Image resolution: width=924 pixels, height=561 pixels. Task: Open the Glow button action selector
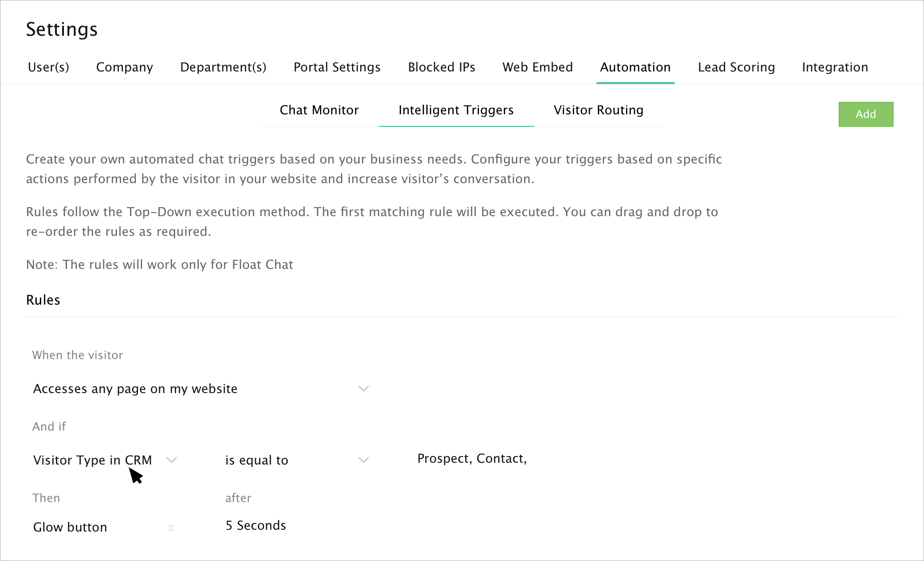[104, 527]
